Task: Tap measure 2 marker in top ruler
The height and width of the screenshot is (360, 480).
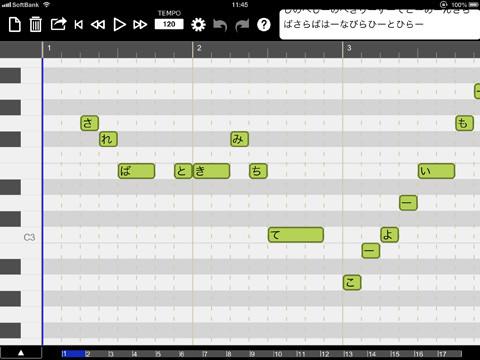Action: tap(199, 48)
